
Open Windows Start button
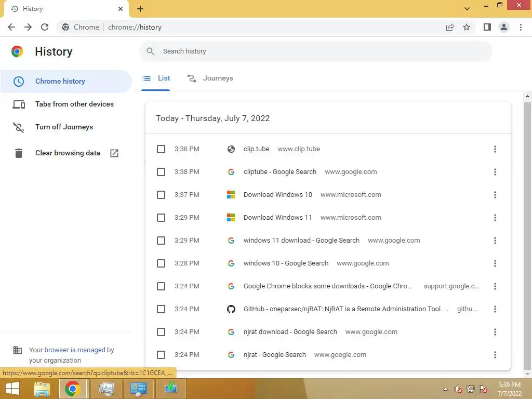click(x=12, y=389)
